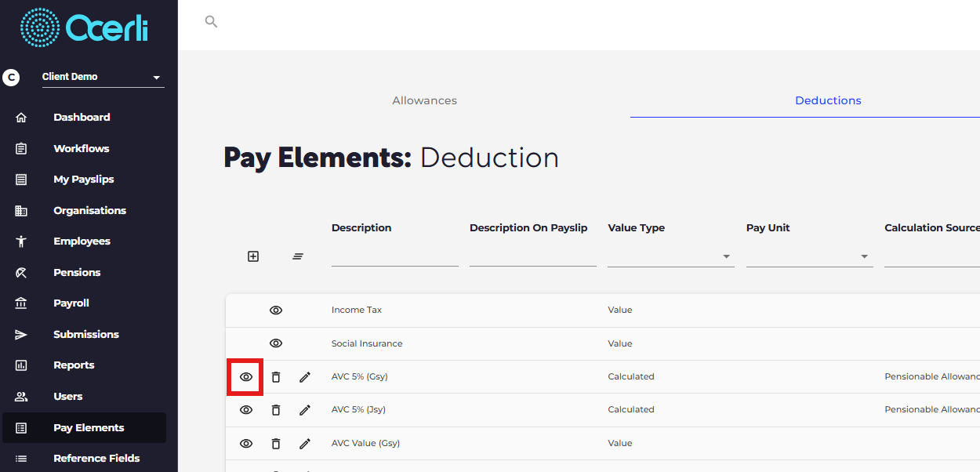The image size is (980, 472).
Task: Click the Pay Elements list icon
Action: (21, 428)
